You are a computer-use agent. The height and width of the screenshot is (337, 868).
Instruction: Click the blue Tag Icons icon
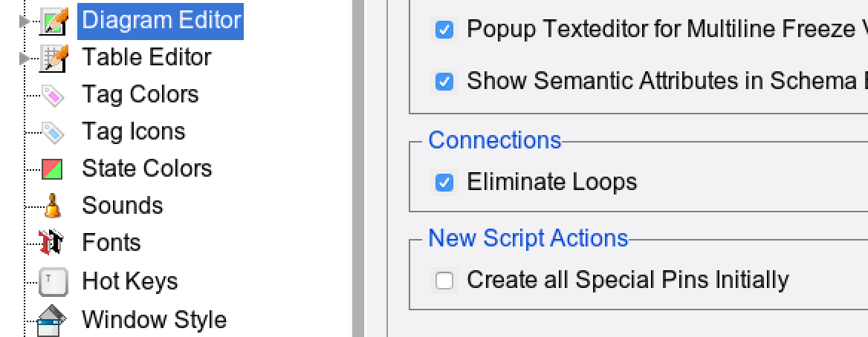click(53, 132)
